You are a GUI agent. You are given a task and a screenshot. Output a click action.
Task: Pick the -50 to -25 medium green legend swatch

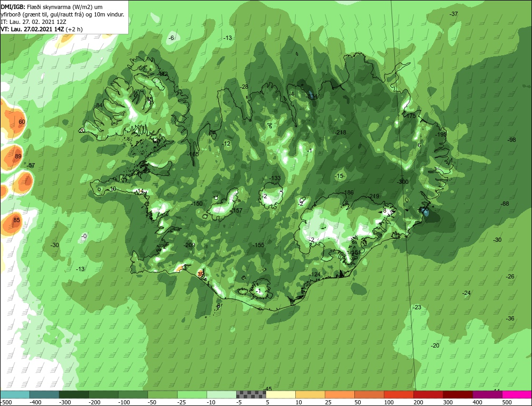162,394
